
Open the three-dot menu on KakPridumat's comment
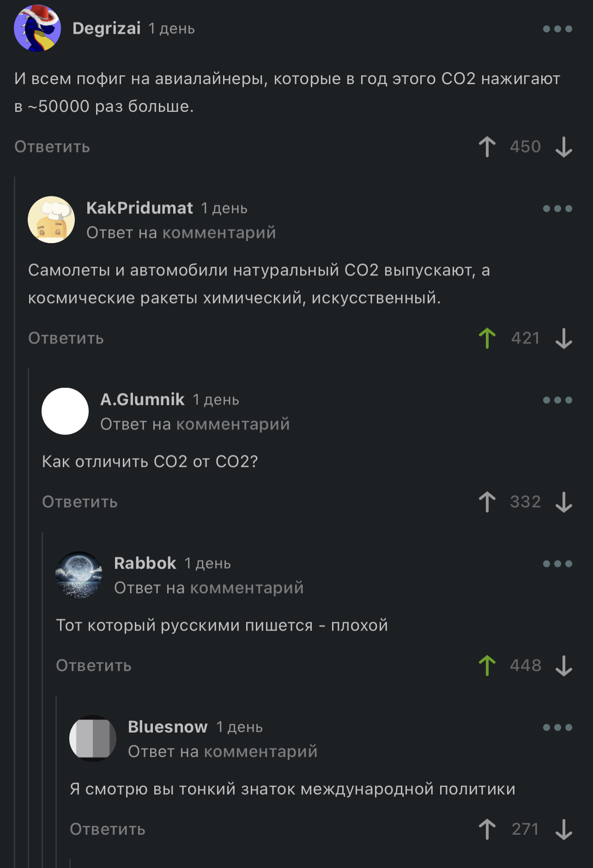[557, 208]
